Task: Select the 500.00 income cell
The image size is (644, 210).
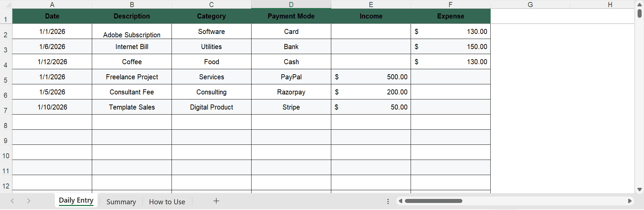Action: tap(371, 77)
